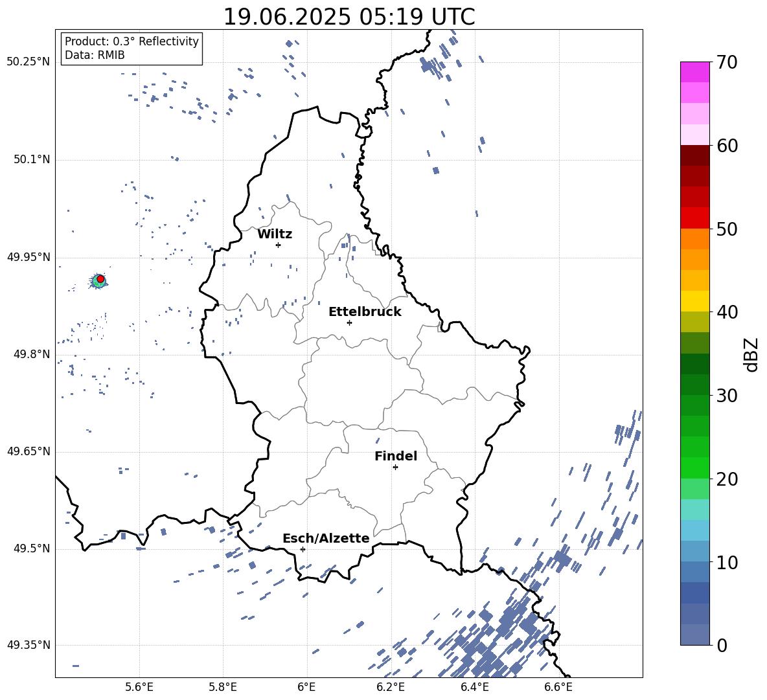Click the colorbar tick value 20
Viewport: 767px width, 700px height.
pos(726,479)
